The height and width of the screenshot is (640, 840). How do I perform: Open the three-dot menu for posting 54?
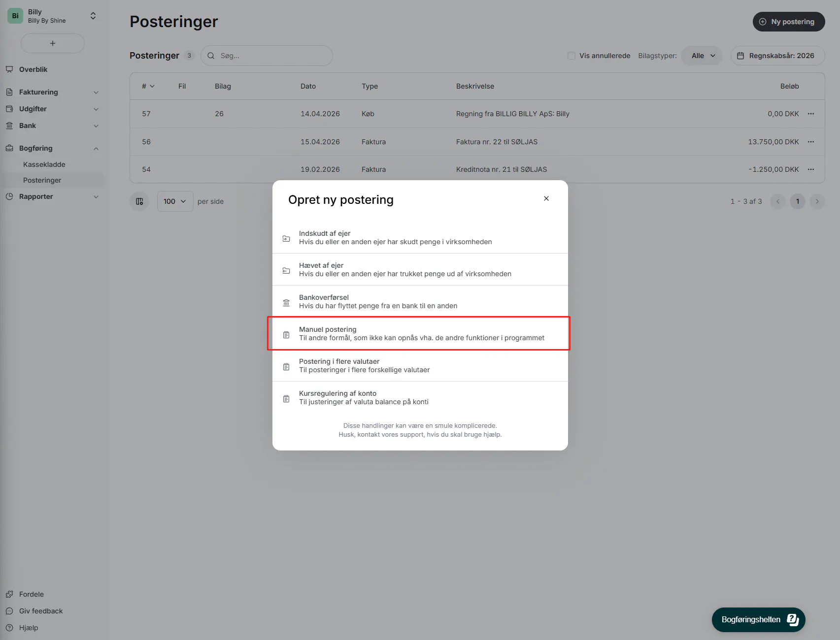[x=810, y=169]
